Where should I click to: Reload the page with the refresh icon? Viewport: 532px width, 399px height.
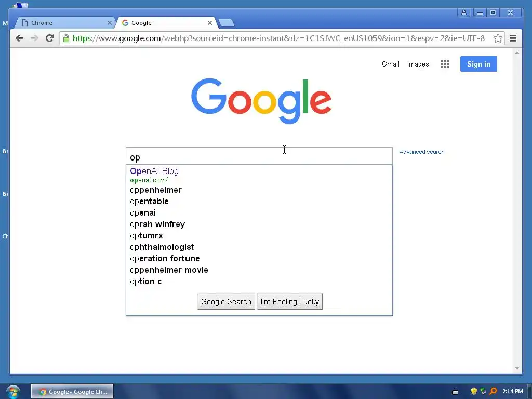point(49,38)
